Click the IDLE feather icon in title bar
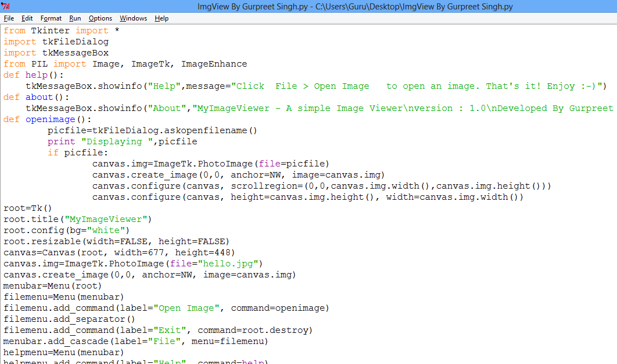Image resolution: width=617 pixels, height=364 pixels. pos(6,6)
